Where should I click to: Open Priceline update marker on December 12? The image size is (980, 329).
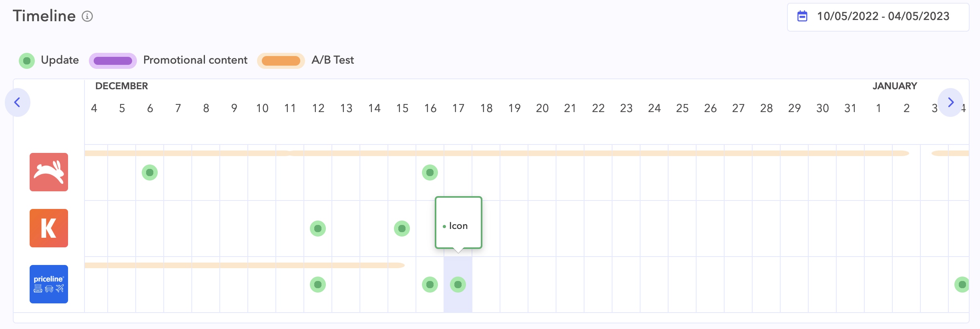(x=318, y=285)
